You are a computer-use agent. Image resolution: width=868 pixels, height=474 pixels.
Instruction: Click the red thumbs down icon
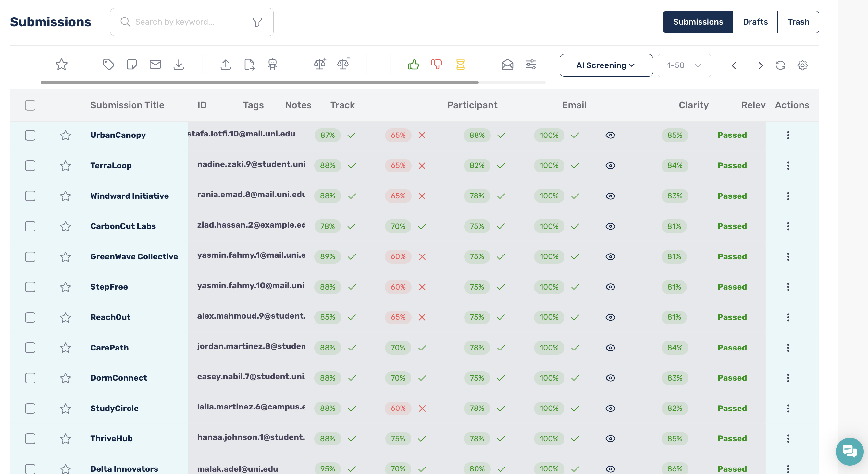(x=437, y=64)
